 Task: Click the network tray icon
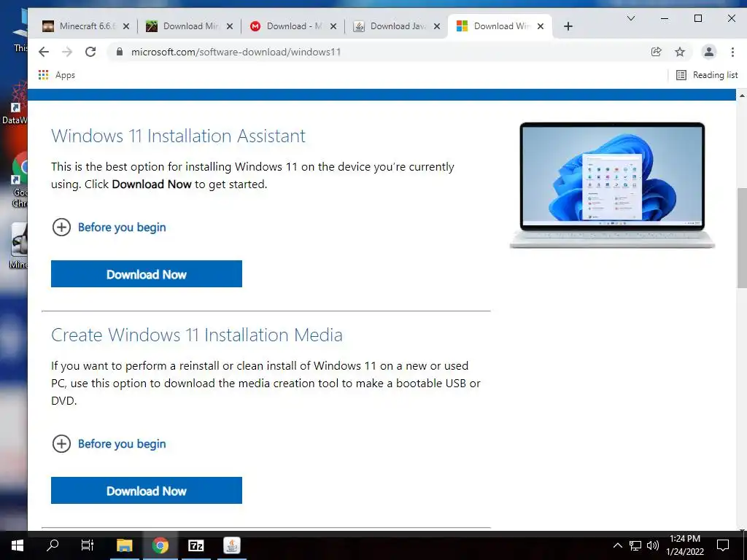point(635,545)
